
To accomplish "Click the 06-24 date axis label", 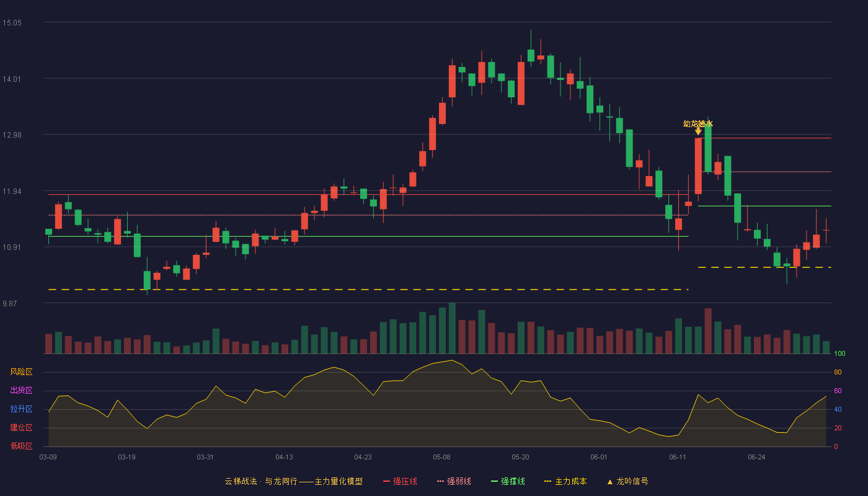I will (756, 457).
